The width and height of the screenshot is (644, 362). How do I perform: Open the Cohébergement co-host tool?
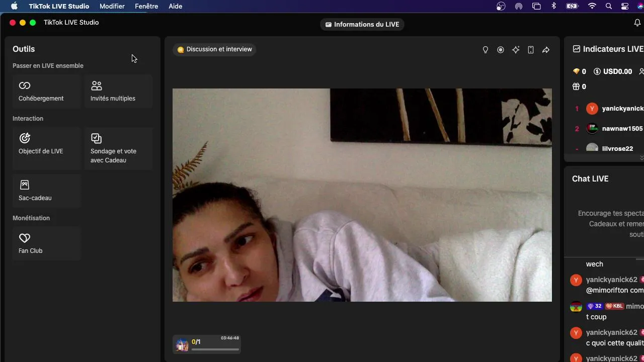click(x=47, y=92)
